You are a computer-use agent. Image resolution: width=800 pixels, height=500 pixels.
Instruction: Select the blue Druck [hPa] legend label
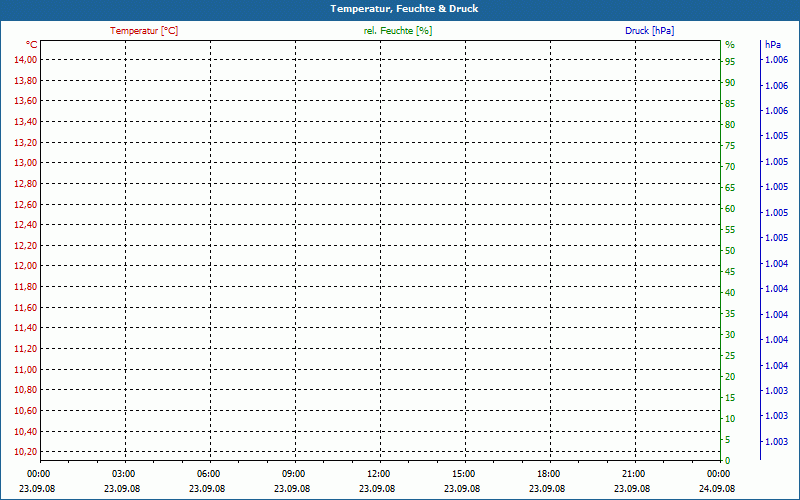coord(649,31)
